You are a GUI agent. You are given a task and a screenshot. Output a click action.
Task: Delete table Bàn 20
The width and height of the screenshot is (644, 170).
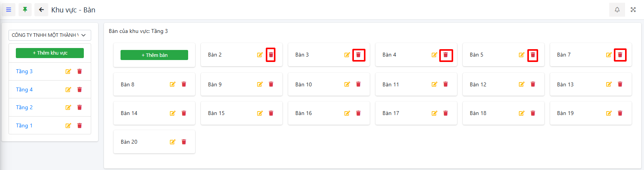184,142
